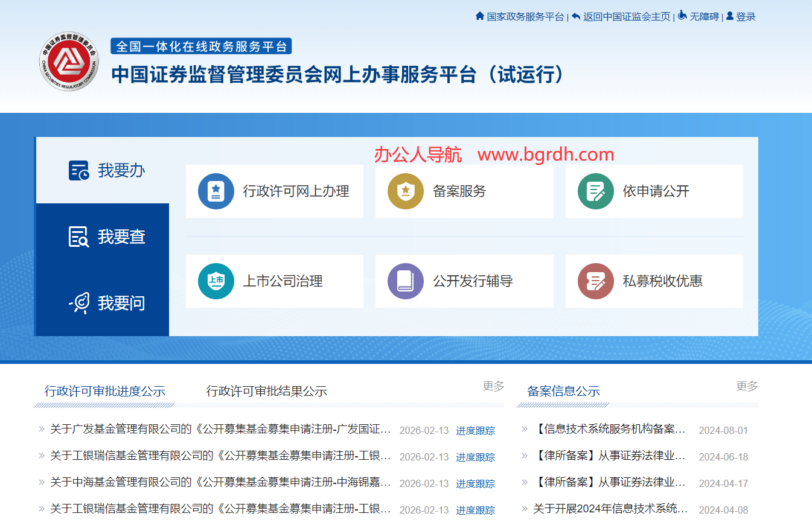Viewport: 812px width, 522px height.
Task: Click the purple book 公开发行辅导 icon
Action: coord(406,281)
